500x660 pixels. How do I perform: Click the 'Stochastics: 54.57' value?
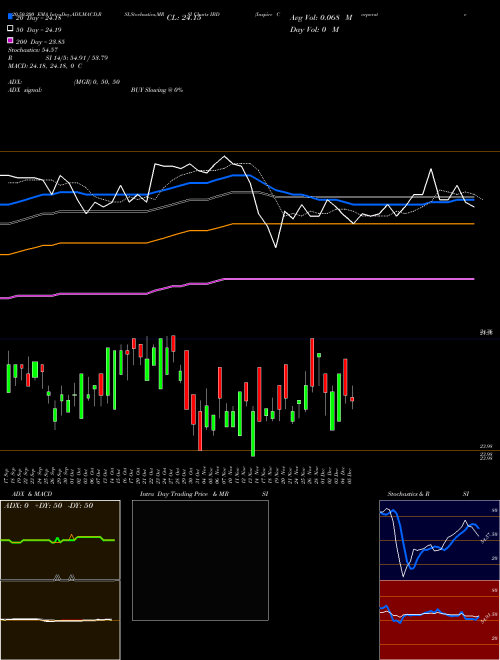[33, 50]
